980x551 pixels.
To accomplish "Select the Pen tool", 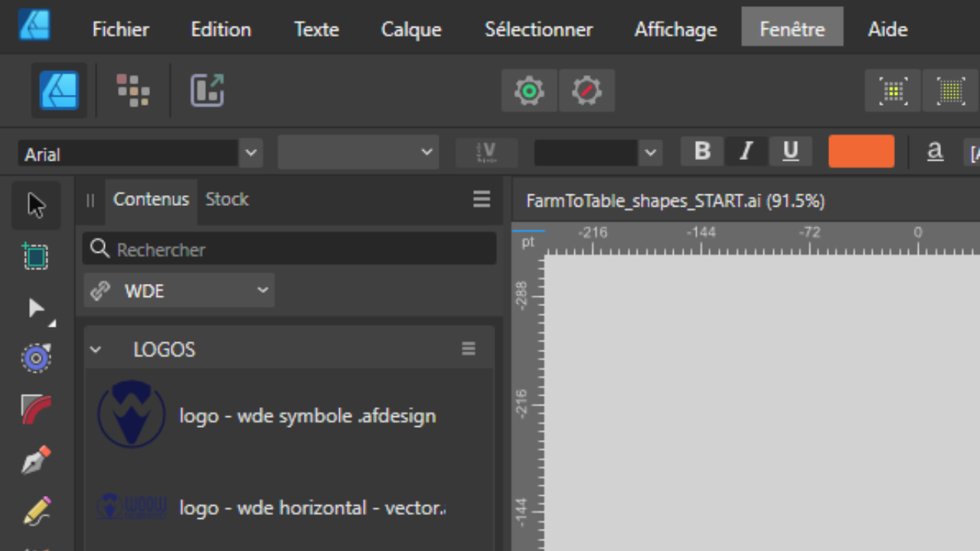I will click(x=36, y=460).
